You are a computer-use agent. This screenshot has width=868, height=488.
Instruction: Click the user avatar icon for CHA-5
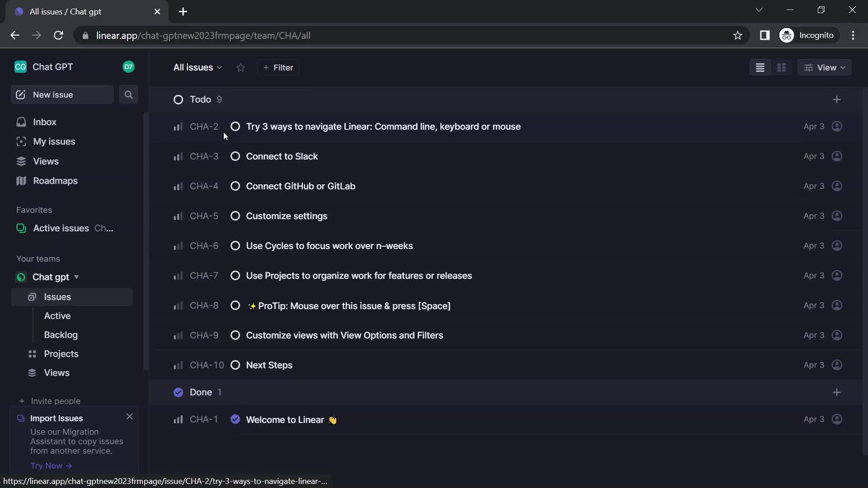(x=838, y=216)
